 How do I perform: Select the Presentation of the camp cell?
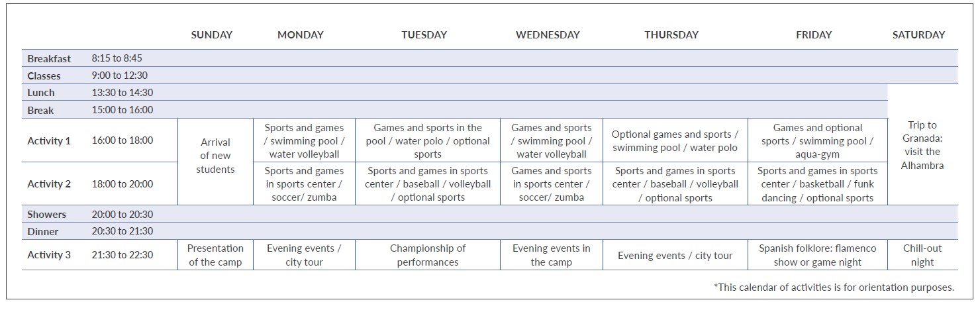215,255
